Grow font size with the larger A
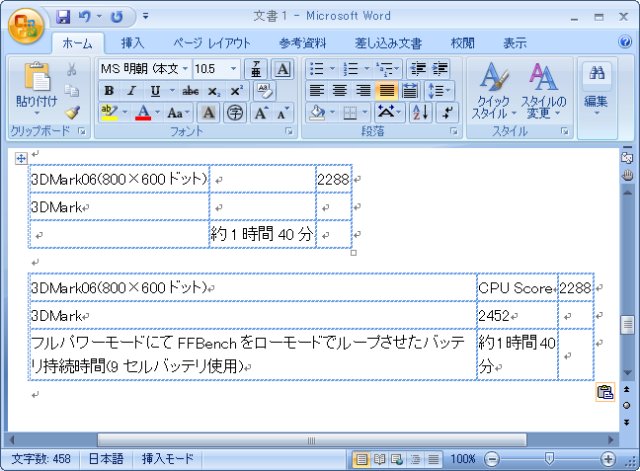 pyautogui.click(x=260, y=113)
